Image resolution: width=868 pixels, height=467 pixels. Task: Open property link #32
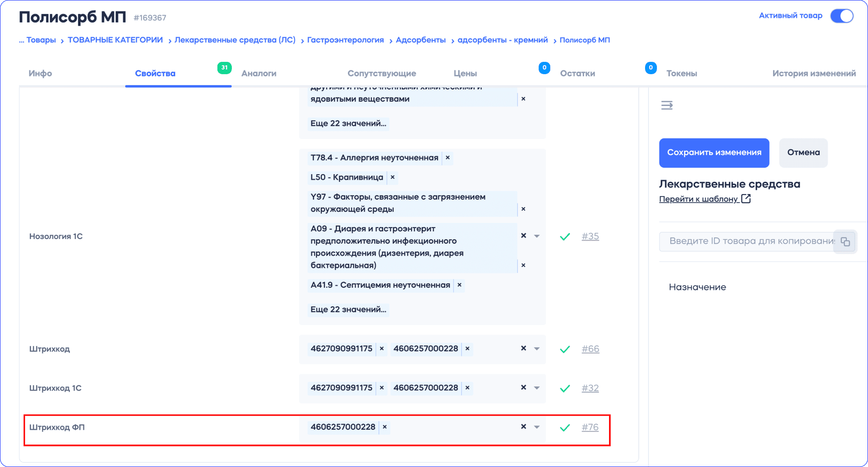click(x=590, y=388)
